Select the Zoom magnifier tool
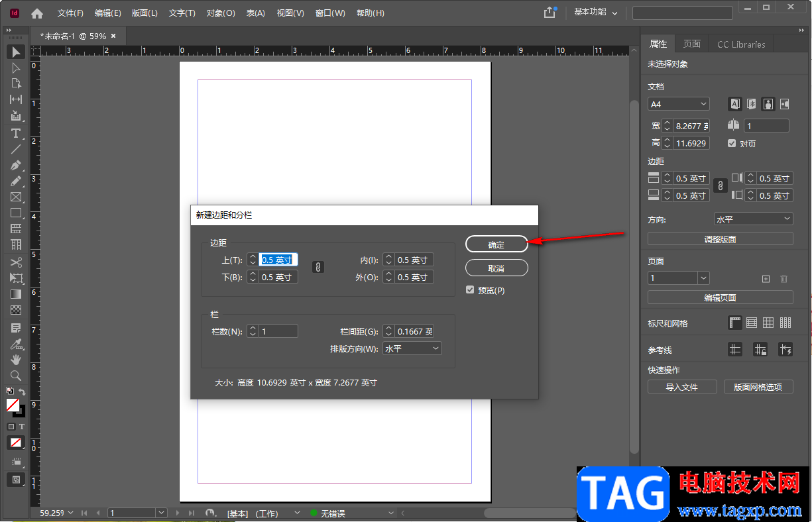Image resolution: width=812 pixels, height=522 pixels. click(16, 376)
